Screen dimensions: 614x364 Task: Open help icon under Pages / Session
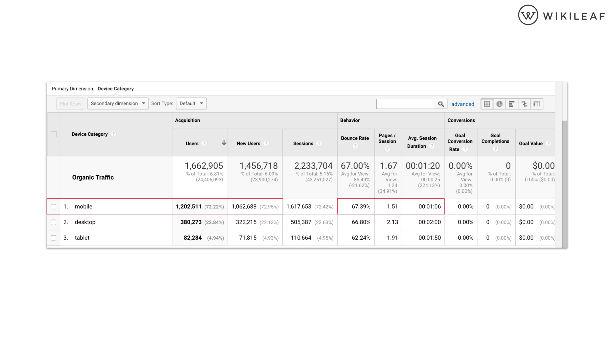pos(387,149)
